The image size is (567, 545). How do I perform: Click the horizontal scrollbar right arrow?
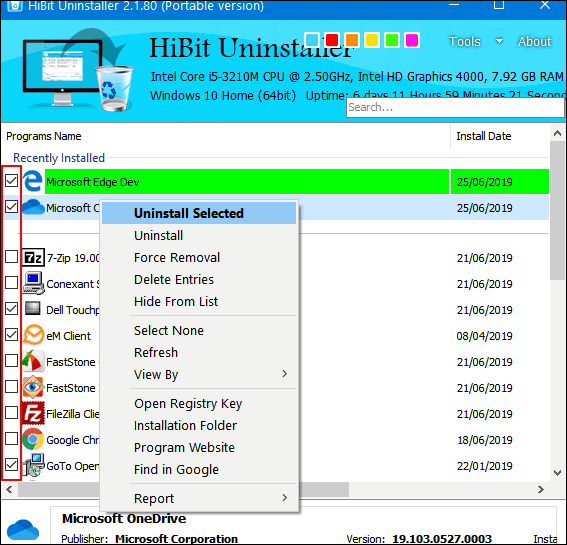541,489
